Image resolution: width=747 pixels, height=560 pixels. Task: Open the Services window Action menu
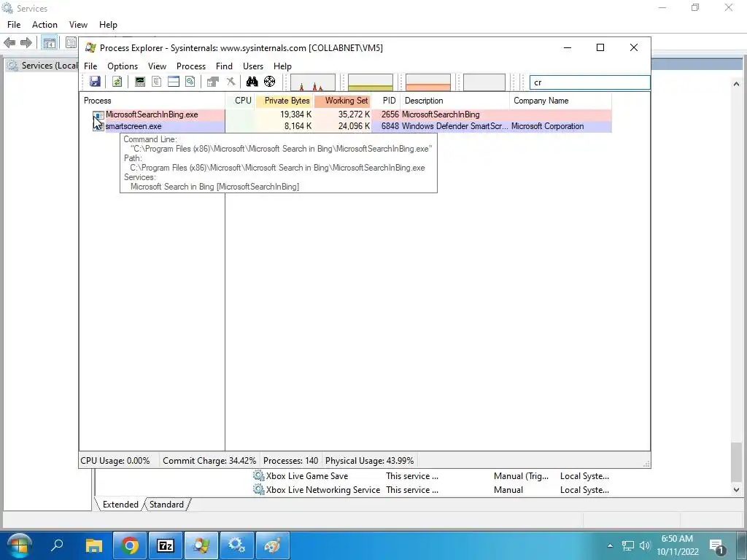[44, 25]
